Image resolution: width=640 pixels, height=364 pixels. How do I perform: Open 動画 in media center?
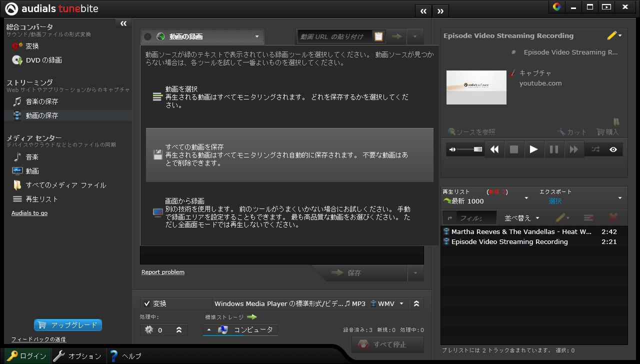coord(25,171)
